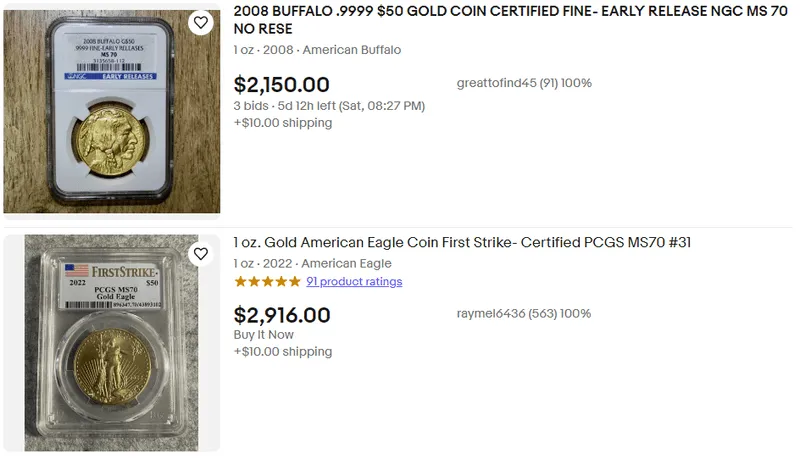View 2008 Buffalo NGC slab coin photo
The width and height of the screenshot is (800, 458).
[112, 111]
